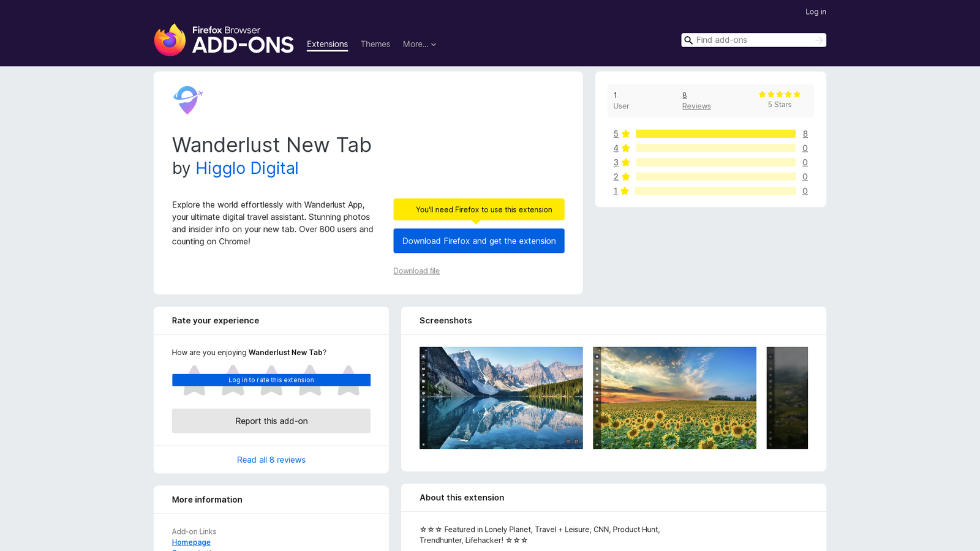Click Report this add-on button
This screenshot has width=980, height=551.
coord(271,421)
